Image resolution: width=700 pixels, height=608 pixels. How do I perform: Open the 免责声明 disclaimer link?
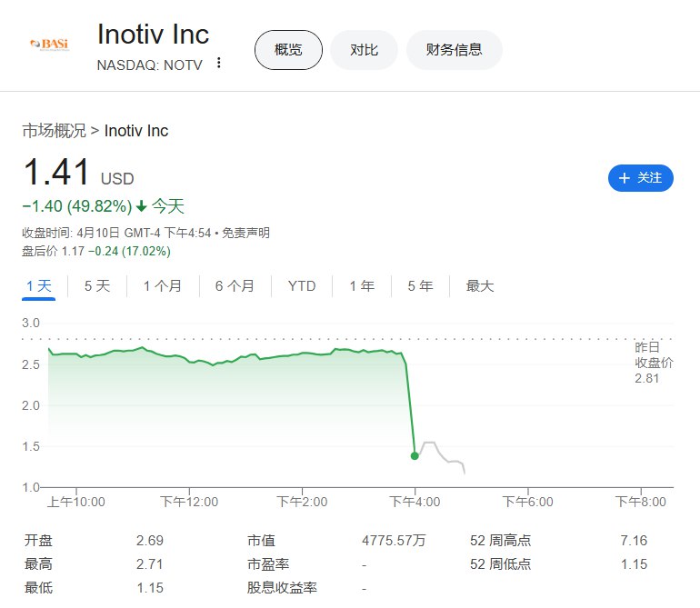click(245, 233)
